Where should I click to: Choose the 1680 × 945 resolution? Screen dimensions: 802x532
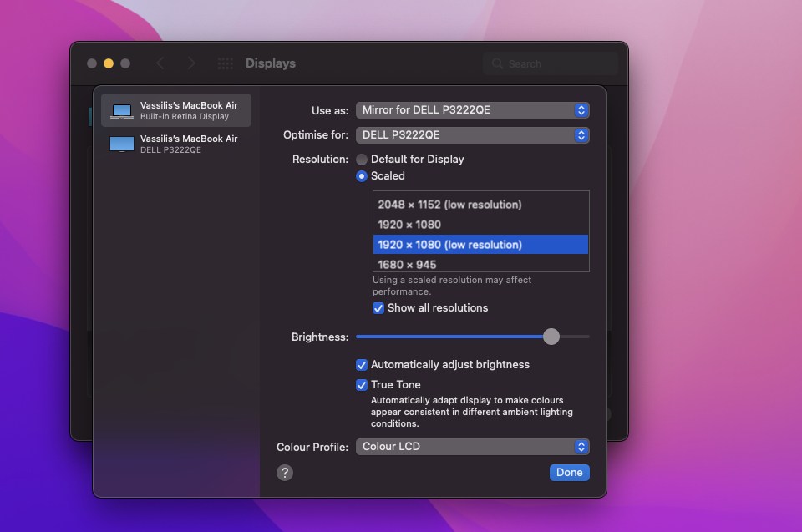coord(407,265)
